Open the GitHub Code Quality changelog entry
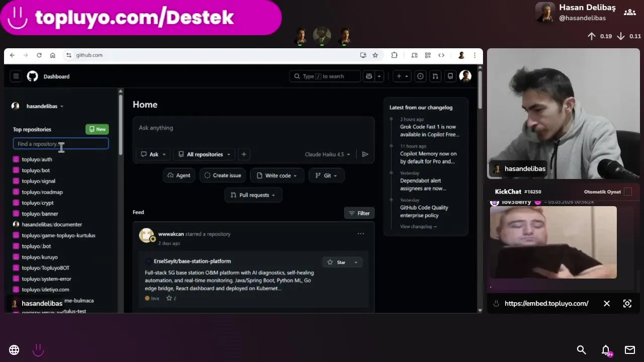The image size is (644, 362). click(424, 212)
